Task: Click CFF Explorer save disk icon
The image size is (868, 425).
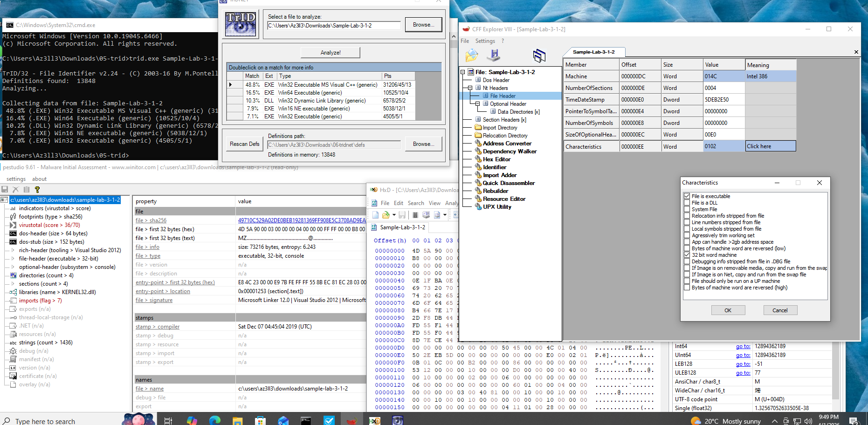Action: (494, 55)
